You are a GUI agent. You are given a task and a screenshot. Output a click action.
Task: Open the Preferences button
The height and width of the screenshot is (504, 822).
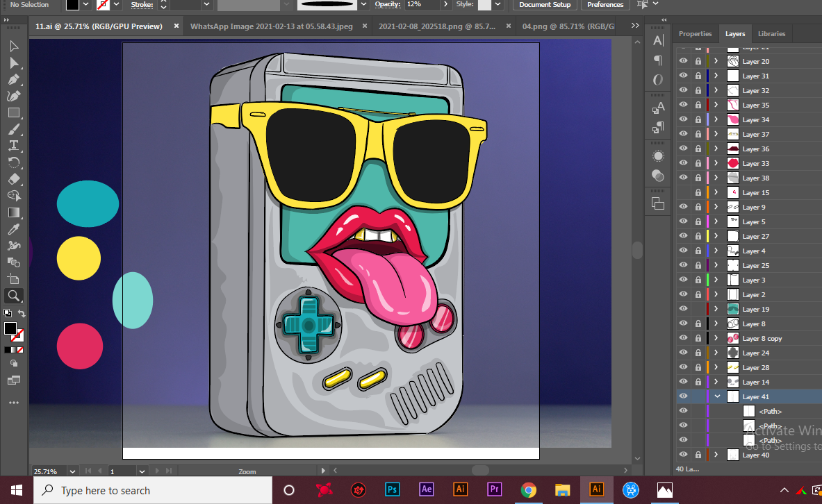point(605,5)
